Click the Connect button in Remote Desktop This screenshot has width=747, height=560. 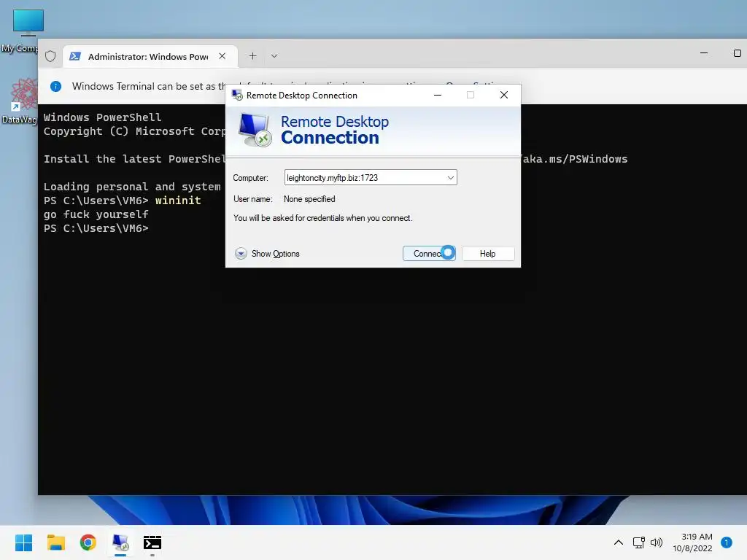point(429,253)
